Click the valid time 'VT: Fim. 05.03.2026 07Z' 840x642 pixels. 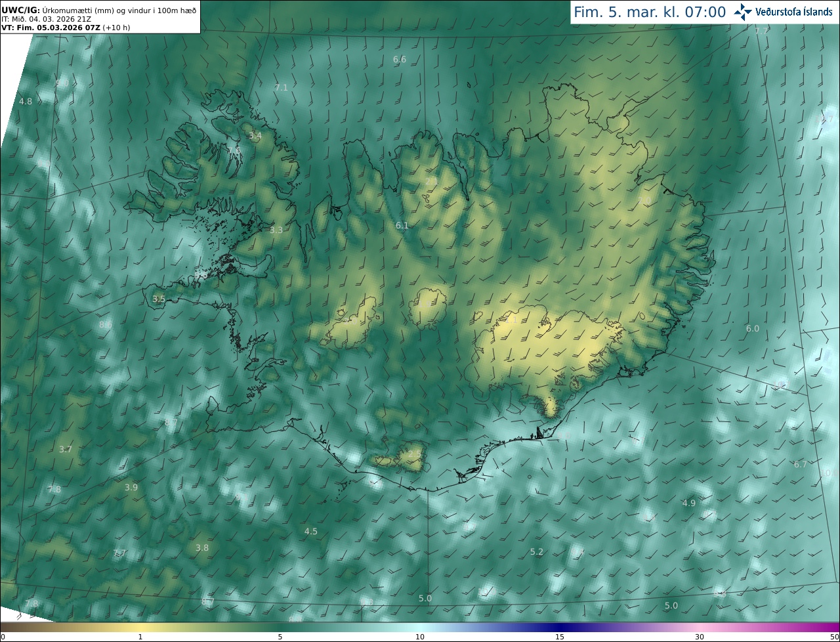(x=50, y=28)
